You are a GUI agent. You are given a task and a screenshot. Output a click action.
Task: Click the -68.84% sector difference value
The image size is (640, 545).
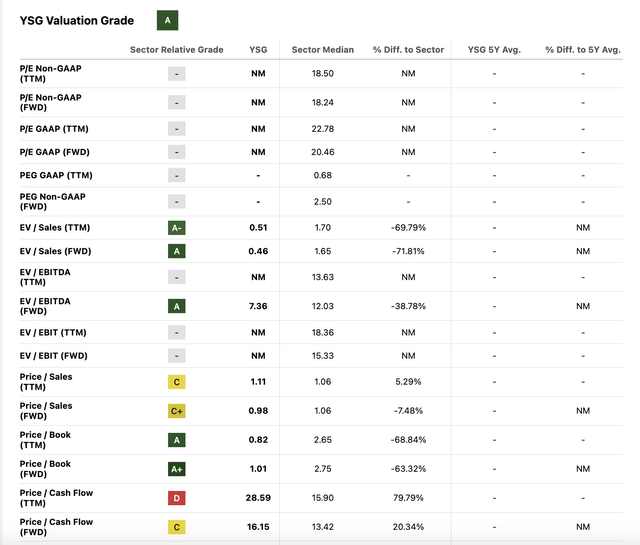click(x=408, y=440)
